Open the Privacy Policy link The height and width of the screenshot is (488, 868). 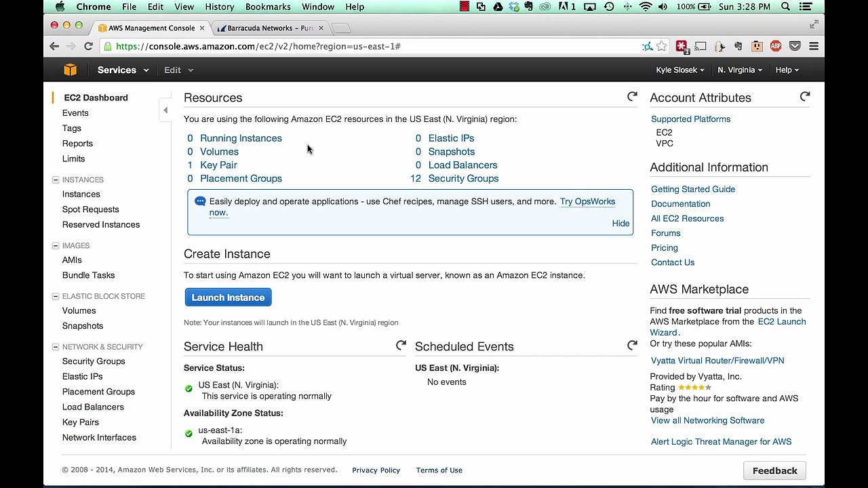coord(376,470)
